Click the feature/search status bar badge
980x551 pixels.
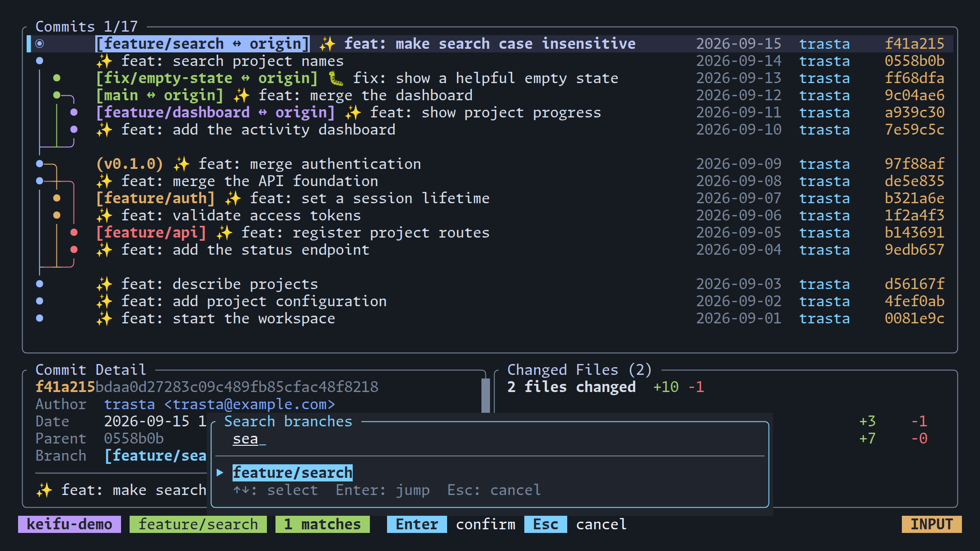pyautogui.click(x=198, y=524)
